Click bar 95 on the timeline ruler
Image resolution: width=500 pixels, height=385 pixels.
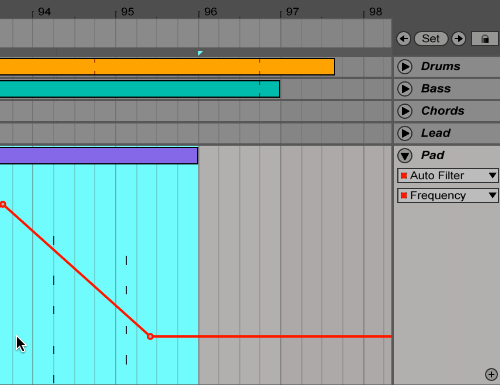127,12
